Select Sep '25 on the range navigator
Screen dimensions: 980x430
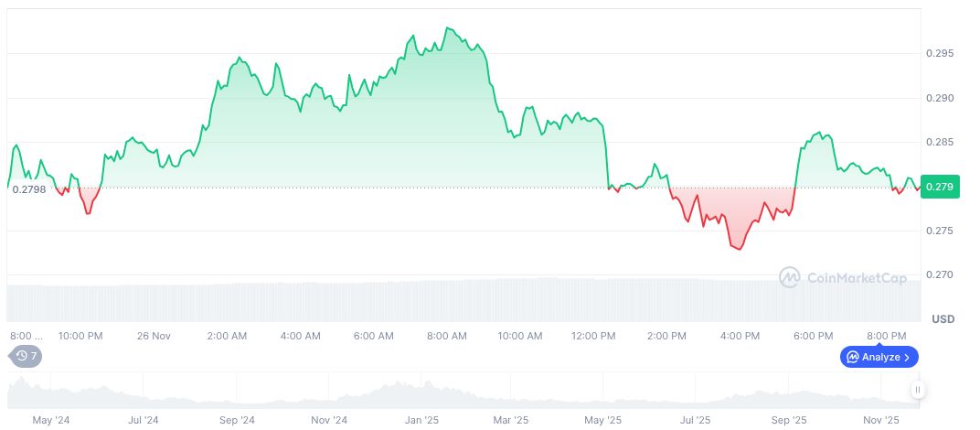click(x=788, y=420)
